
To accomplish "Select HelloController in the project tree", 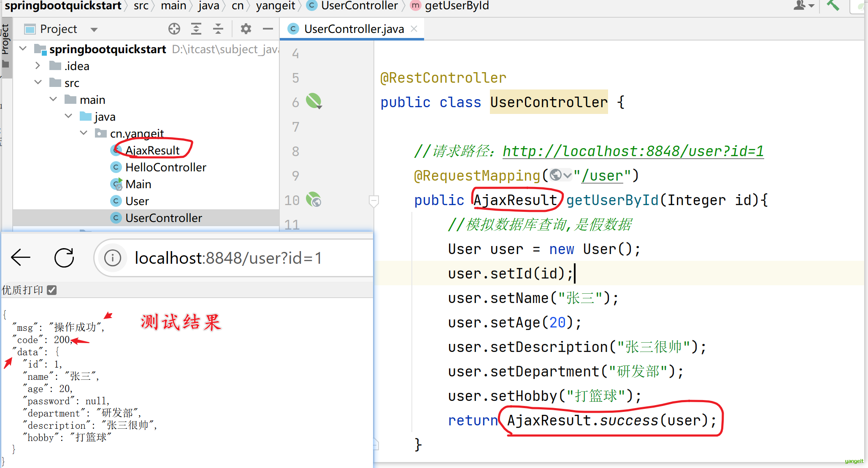I will 165,168.
